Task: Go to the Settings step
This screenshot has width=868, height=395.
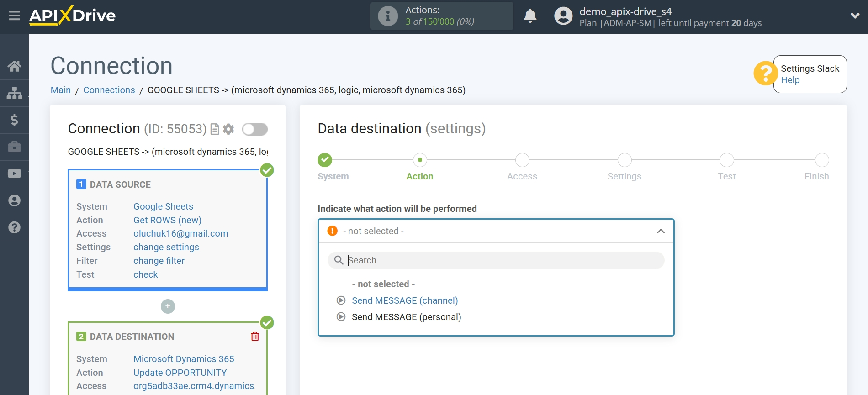Action: 625,160
